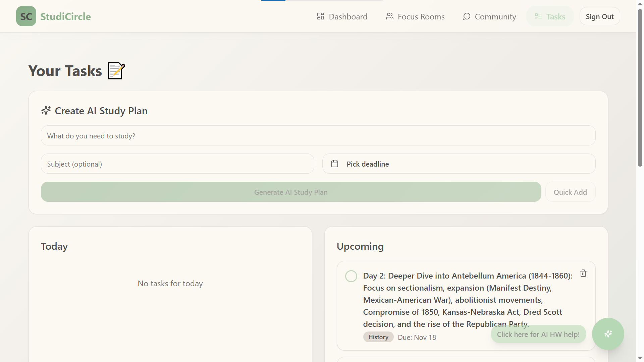Click Generate AI Study Plan

coord(291,192)
